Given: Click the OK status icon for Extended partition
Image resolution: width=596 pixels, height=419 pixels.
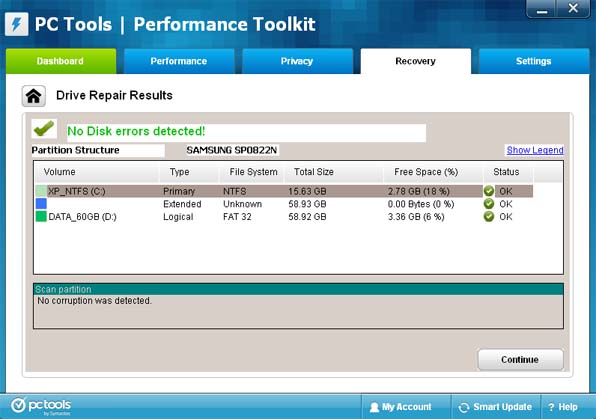Looking at the screenshot, I should pyautogui.click(x=489, y=204).
